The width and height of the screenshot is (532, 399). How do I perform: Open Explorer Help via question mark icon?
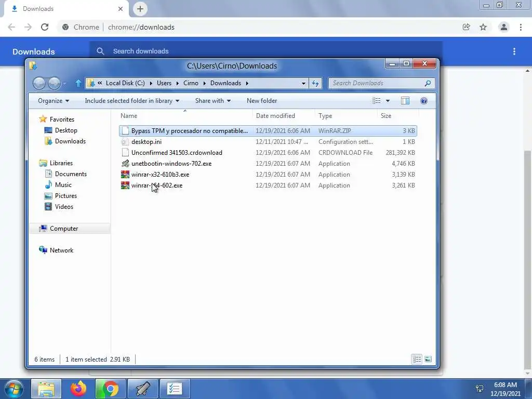[x=424, y=101]
